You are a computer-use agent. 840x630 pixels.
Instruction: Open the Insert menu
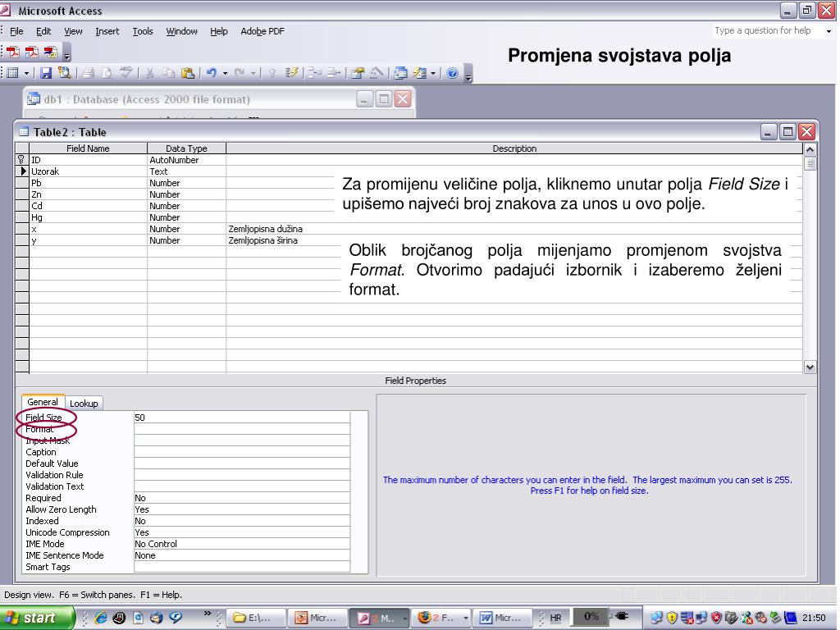[107, 31]
